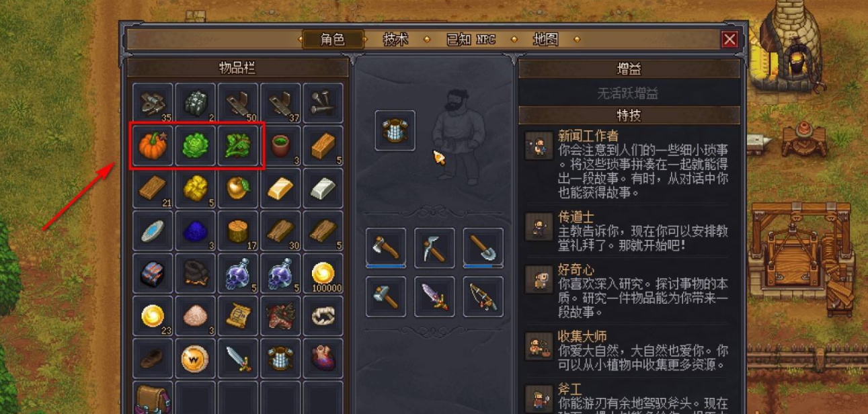
Task: Select the pickaxe tool slot
Action: pyautogui.click(x=434, y=248)
